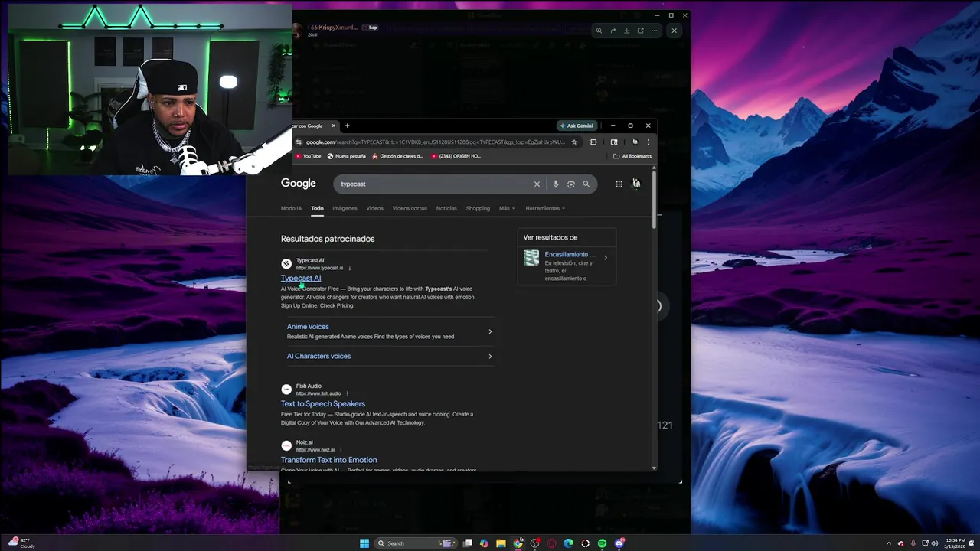This screenshot has height=551, width=980.
Task: Open the Encasillamiento related result card
Action: tap(567, 267)
